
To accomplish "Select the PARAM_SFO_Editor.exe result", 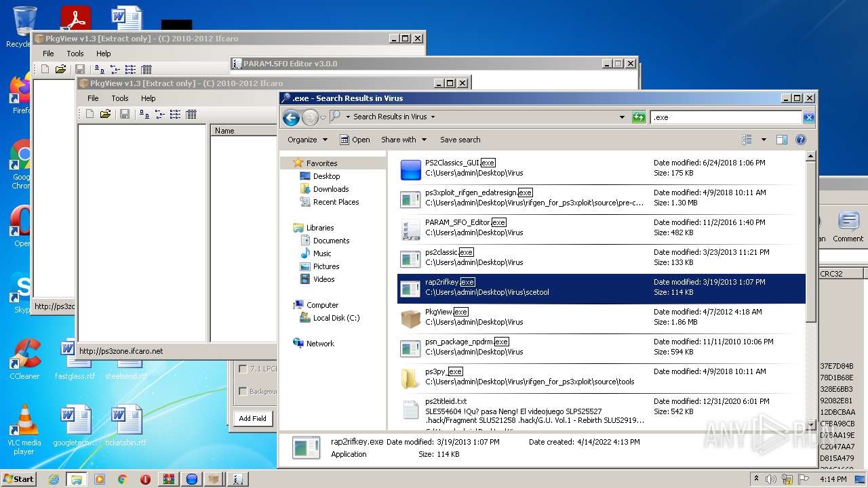I will click(x=601, y=228).
